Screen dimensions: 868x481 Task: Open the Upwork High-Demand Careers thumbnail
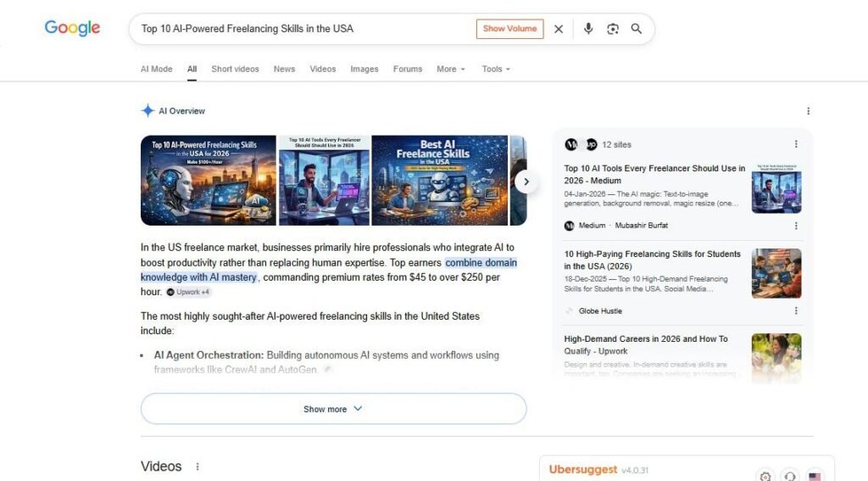[776, 357]
